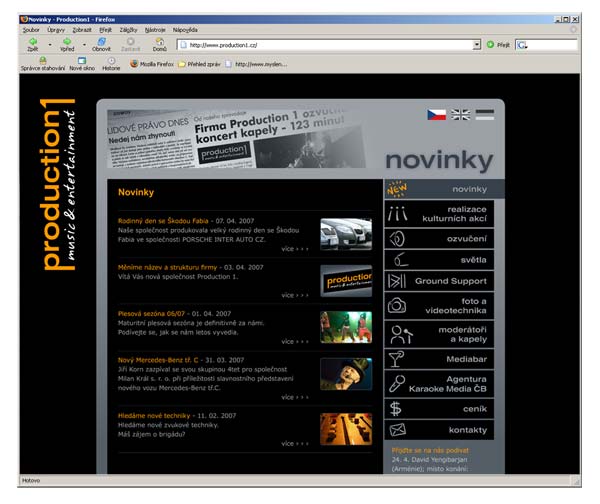Click více link under Škoda Fabia news
This screenshot has height=504, width=600.
point(295,249)
